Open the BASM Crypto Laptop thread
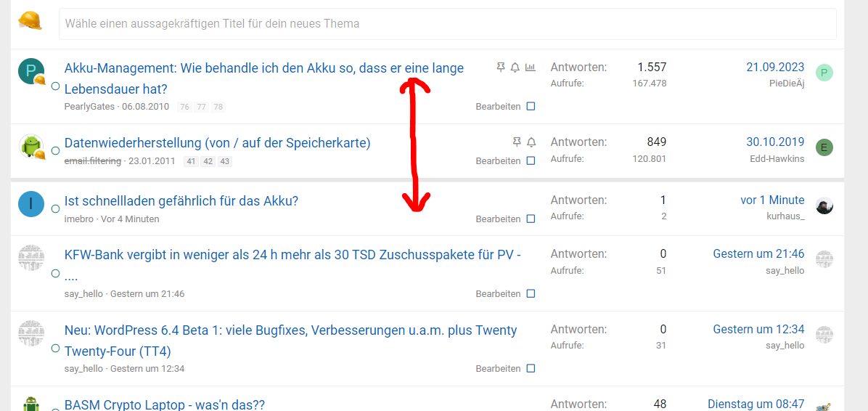This screenshot has height=411, width=868. click(x=165, y=404)
